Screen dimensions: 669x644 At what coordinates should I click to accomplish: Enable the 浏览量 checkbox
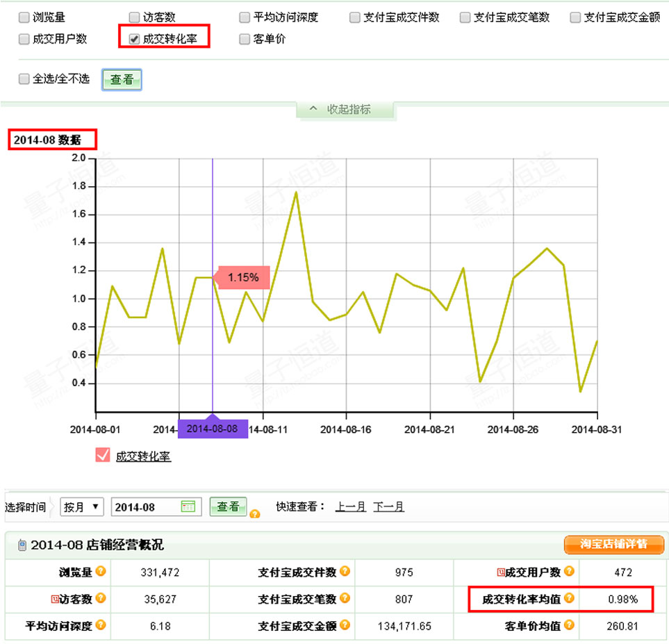[23, 17]
